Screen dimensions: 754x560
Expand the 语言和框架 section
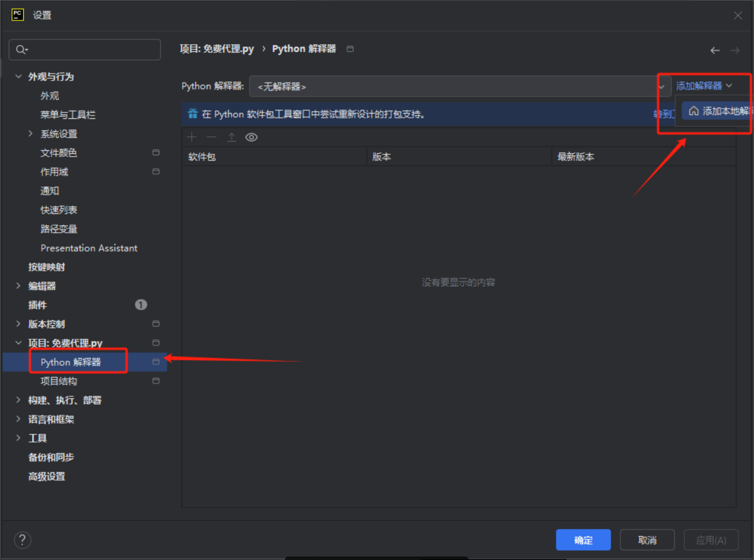[18, 419]
